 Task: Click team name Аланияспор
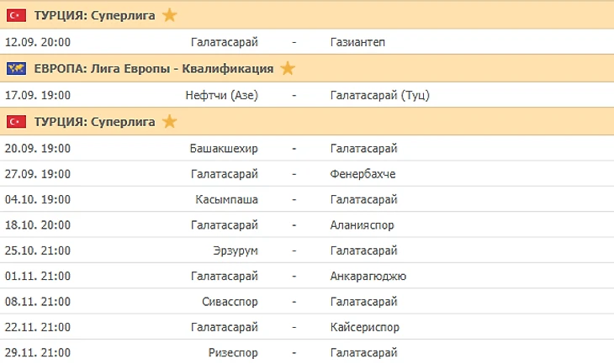click(x=363, y=225)
